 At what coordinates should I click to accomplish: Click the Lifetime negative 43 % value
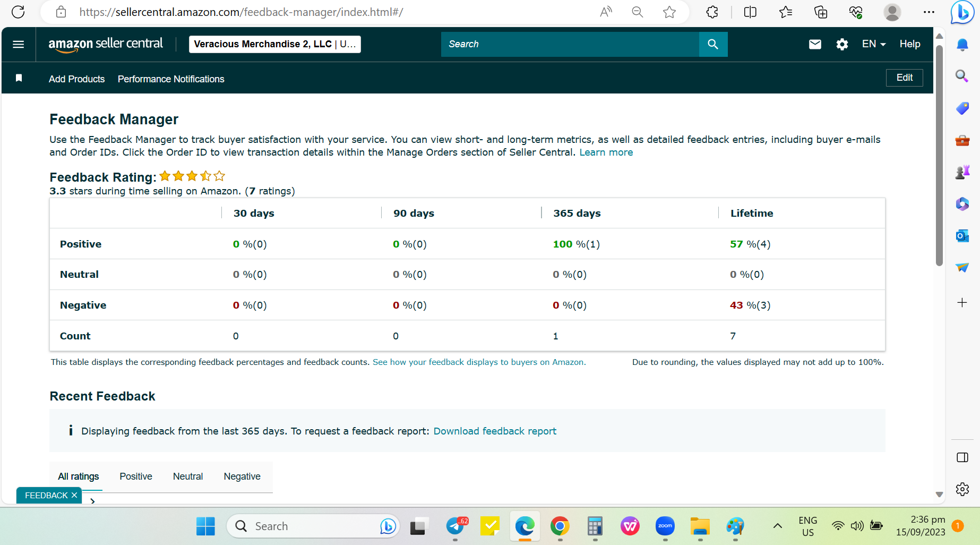(x=750, y=305)
